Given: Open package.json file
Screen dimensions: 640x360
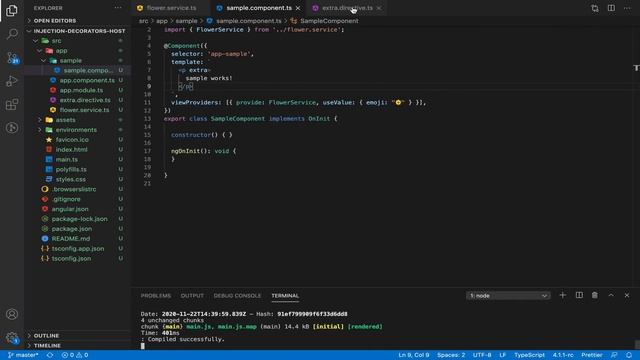Looking at the screenshot, I should tap(71, 229).
